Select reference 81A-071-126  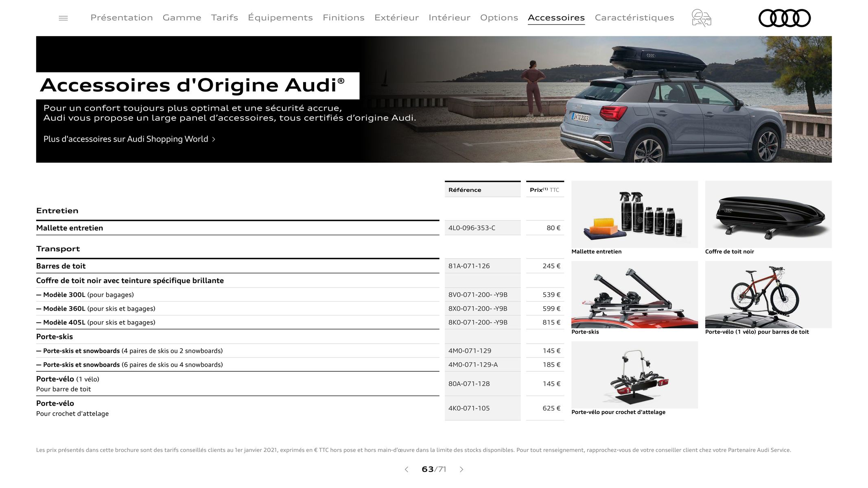469,266
